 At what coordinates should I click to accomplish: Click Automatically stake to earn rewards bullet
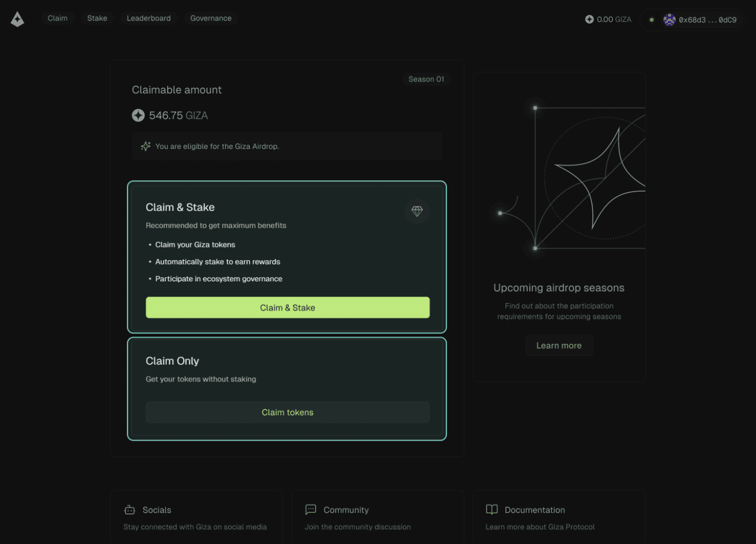(217, 262)
